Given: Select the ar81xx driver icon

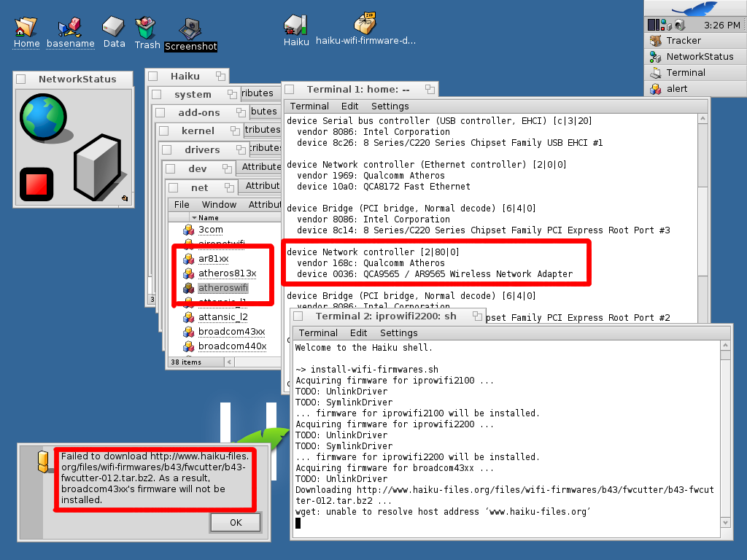Looking at the screenshot, I should [x=189, y=259].
